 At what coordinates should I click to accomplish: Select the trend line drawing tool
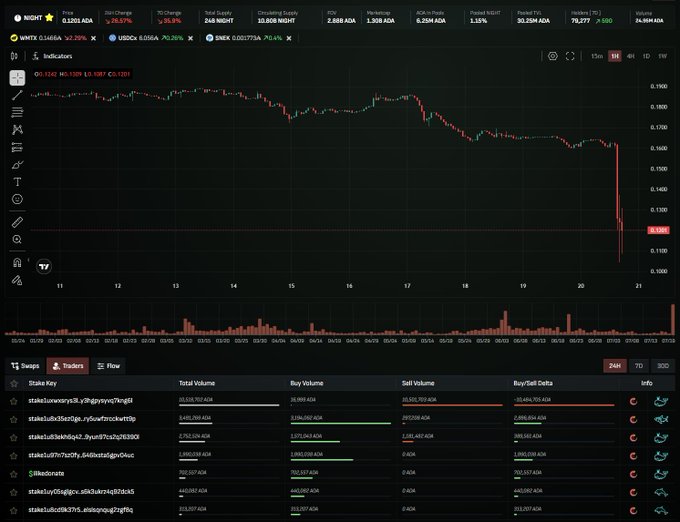tap(17, 95)
